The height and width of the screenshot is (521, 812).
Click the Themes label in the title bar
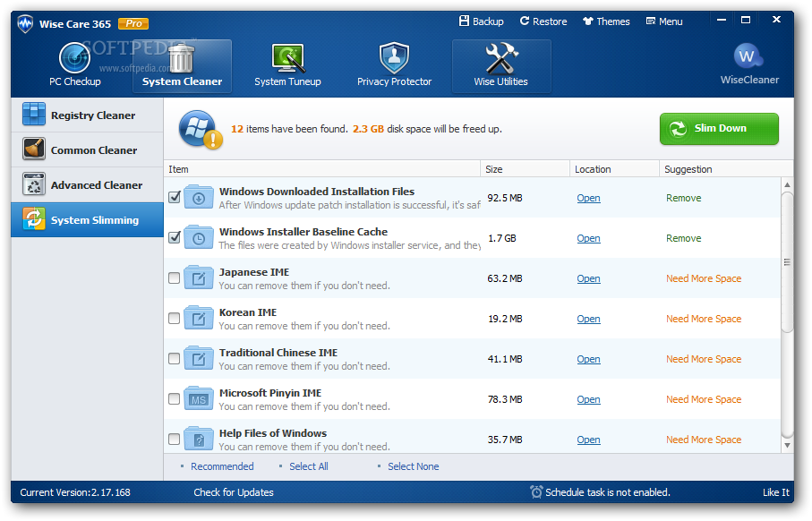(613, 21)
